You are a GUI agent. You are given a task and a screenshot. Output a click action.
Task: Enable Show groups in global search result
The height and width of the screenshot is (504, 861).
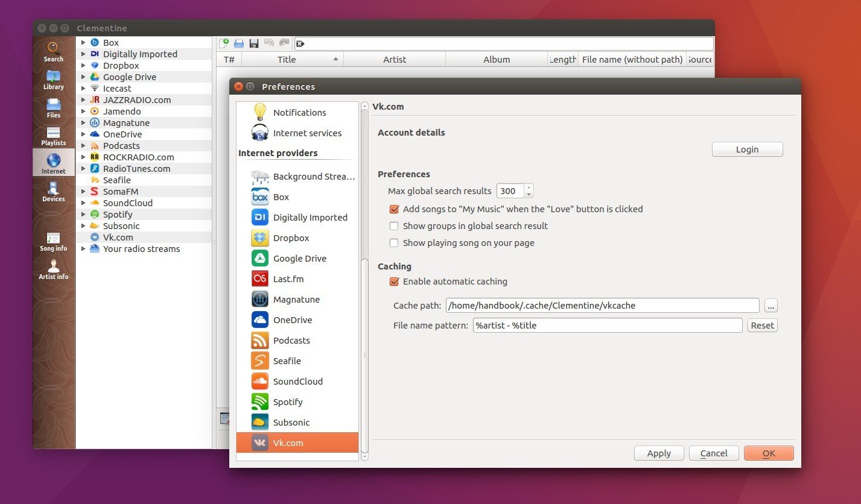pyautogui.click(x=395, y=226)
